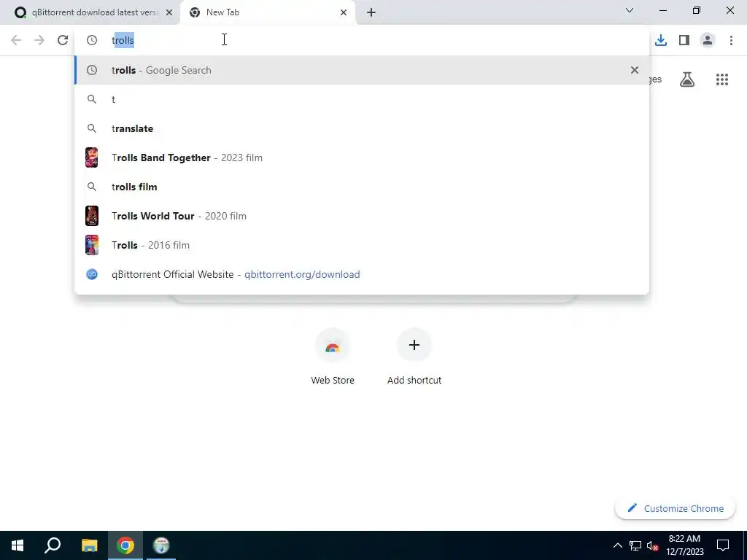The image size is (747, 560).
Task: Click the Trolls Band Together poster thumbnail
Action: click(x=91, y=157)
